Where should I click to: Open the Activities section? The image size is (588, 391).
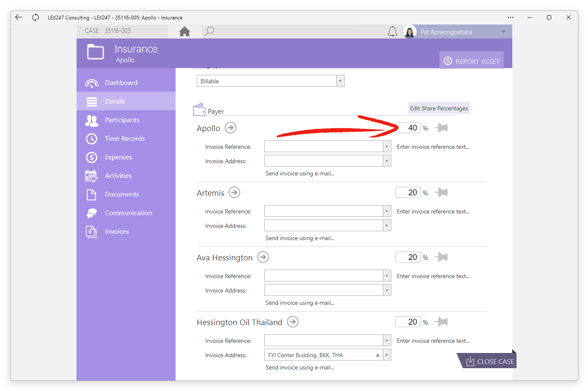tap(126, 176)
